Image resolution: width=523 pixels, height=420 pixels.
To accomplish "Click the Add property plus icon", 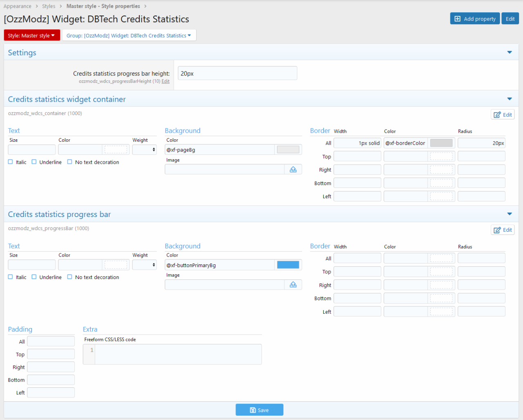I will point(458,19).
